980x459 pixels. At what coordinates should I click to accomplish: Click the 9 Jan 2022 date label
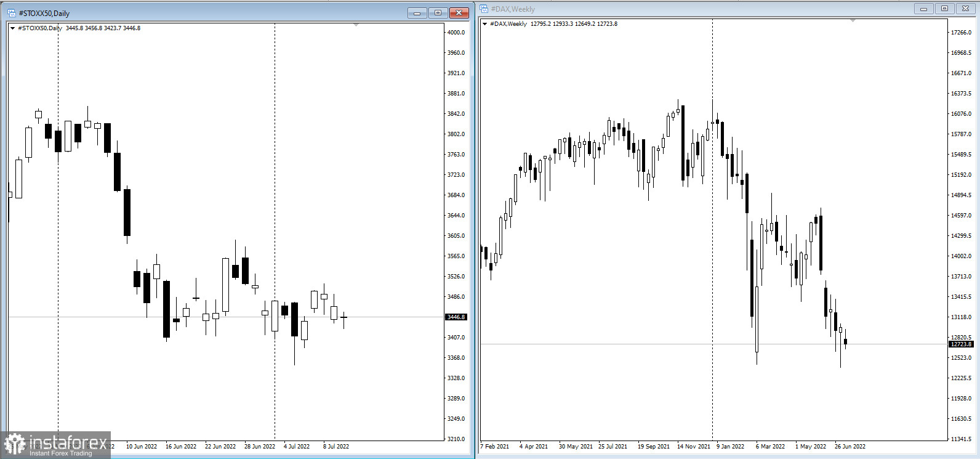[x=730, y=447]
